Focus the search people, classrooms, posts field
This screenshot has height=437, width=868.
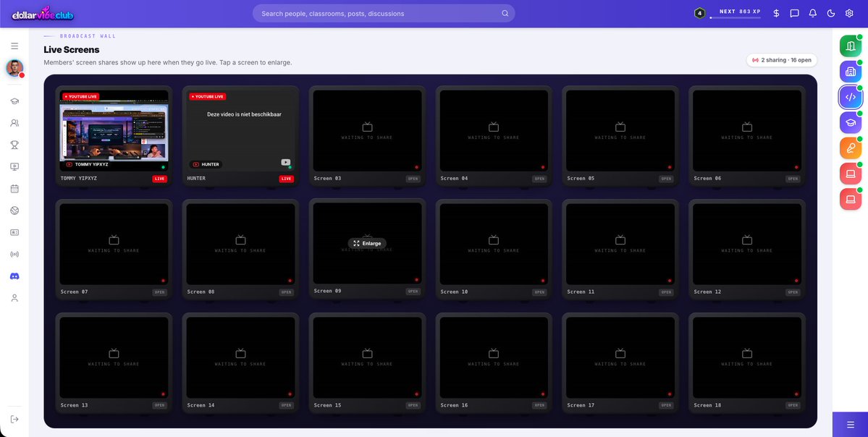coord(384,13)
